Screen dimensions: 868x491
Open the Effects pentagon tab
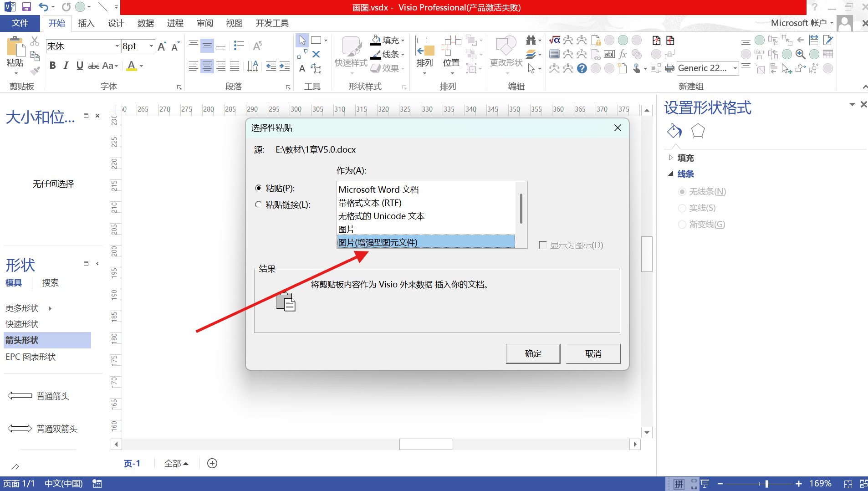(x=698, y=131)
